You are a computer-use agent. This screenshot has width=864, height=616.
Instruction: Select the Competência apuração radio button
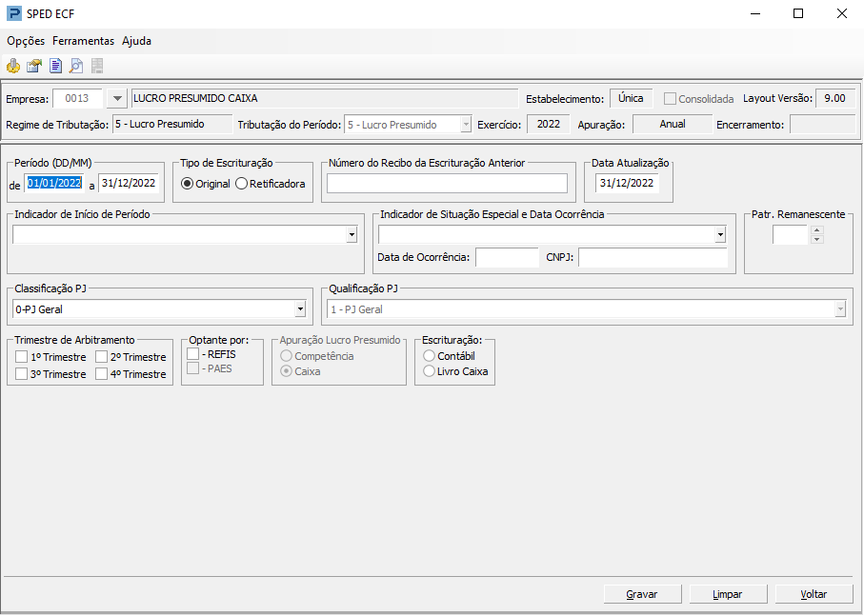pyautogui.click(x=286, y=356)
